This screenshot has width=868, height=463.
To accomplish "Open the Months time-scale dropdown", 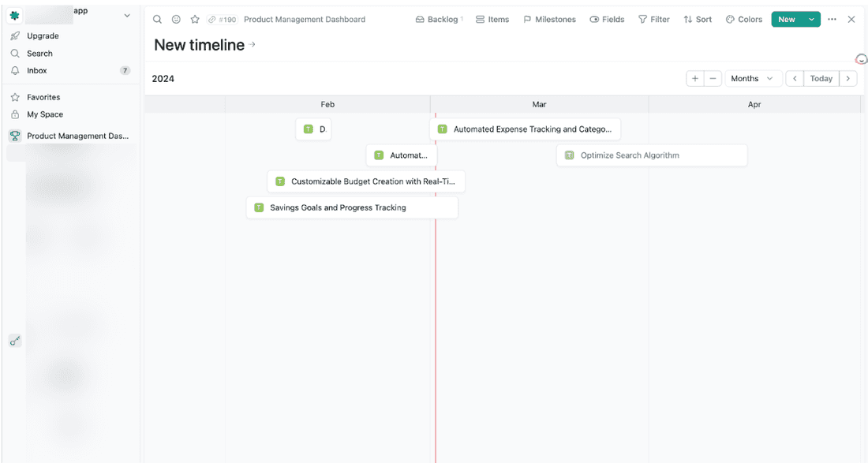I will 753,78.
